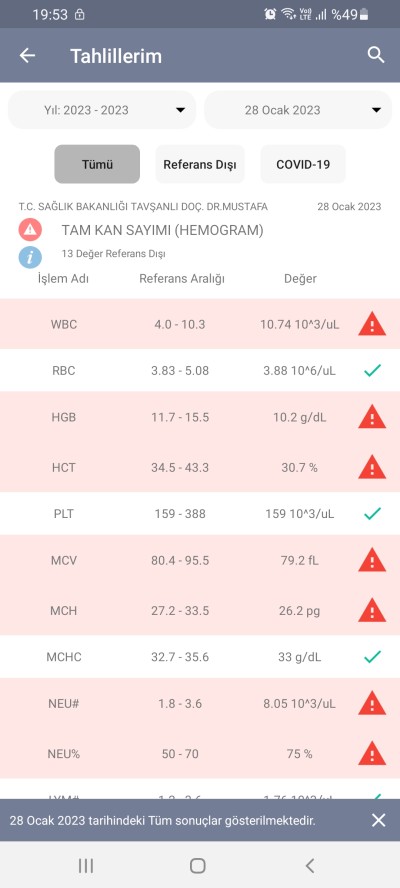Tap the red hemogram warning circle icon
Image resolution: width=400 pixels, height=888 pixels.
point(30,229)
